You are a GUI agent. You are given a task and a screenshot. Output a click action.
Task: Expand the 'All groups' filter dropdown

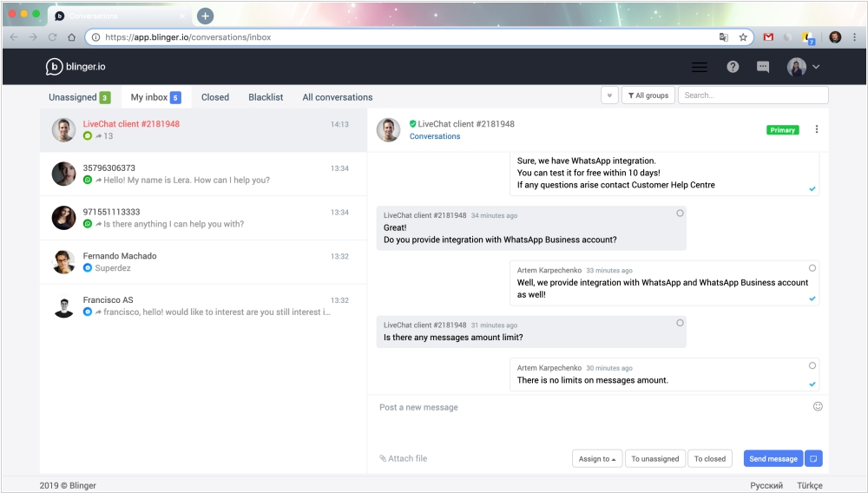coord(648,95)
